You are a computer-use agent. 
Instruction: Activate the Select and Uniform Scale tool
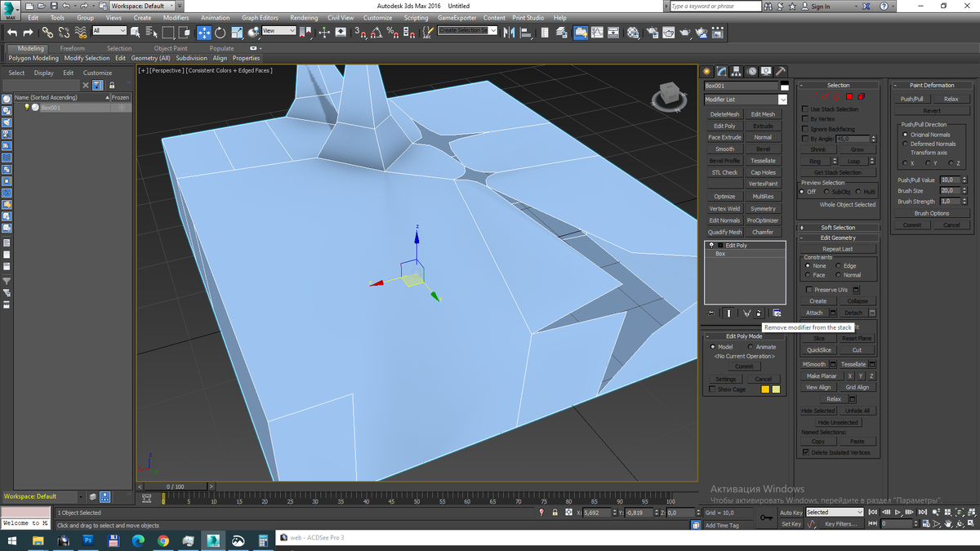(237, 31)
